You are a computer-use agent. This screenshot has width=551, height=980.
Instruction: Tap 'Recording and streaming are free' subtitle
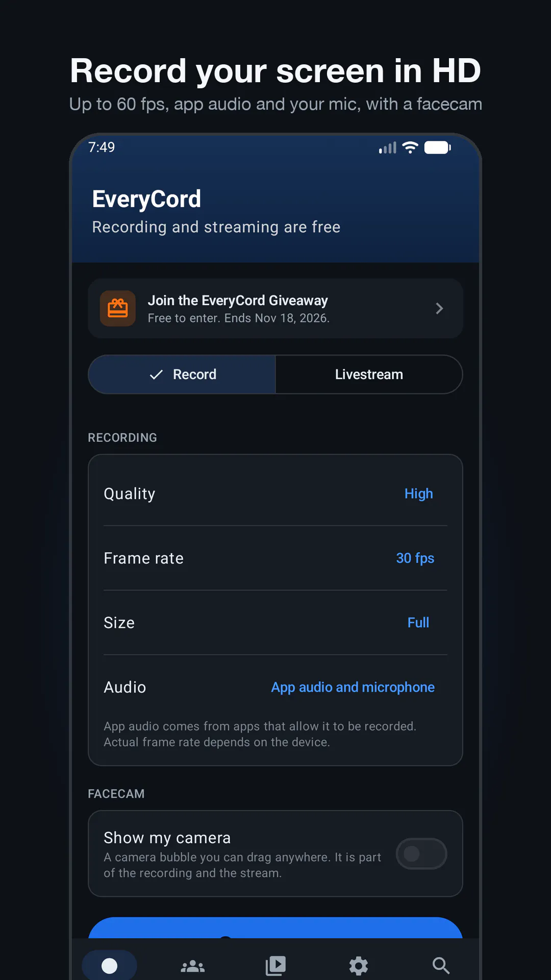[x=216, y=227]
